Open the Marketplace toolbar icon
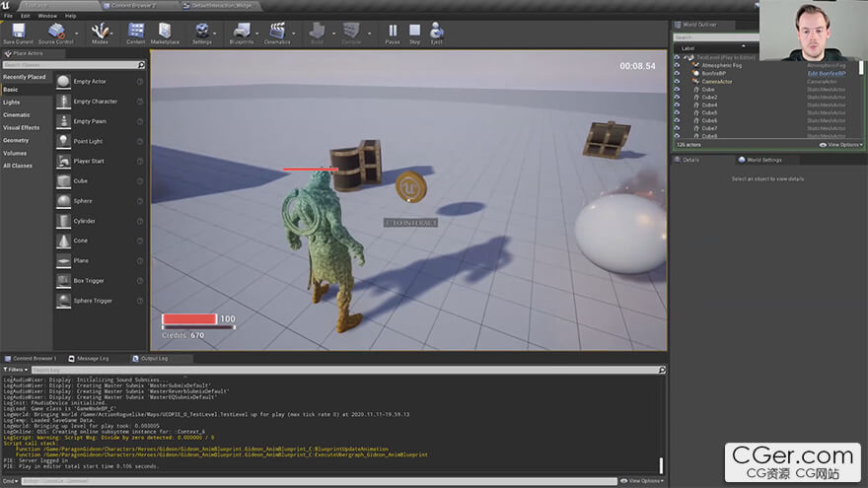 coord(165,31)
